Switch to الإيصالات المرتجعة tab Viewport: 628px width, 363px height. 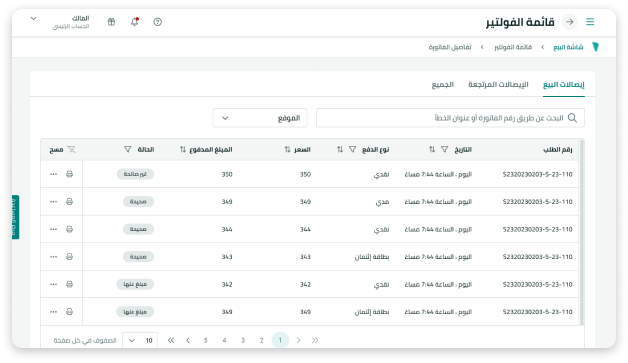tap(498, 85)
